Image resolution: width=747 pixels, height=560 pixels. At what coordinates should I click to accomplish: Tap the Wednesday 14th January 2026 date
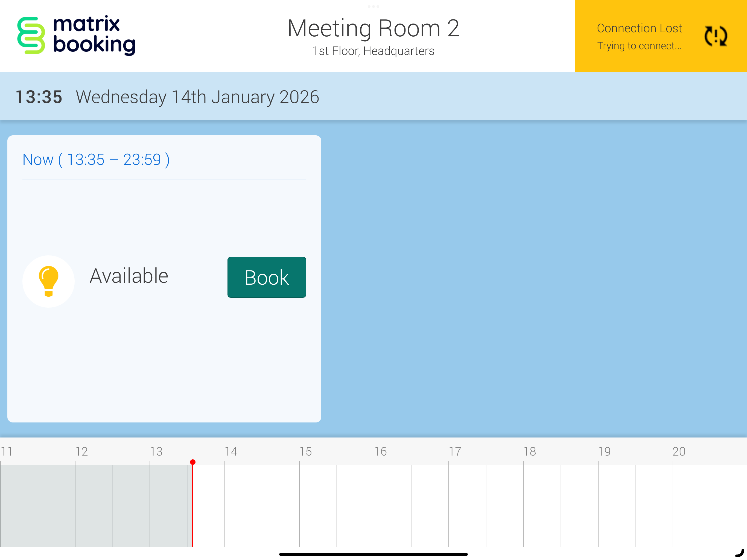point(197,97)
